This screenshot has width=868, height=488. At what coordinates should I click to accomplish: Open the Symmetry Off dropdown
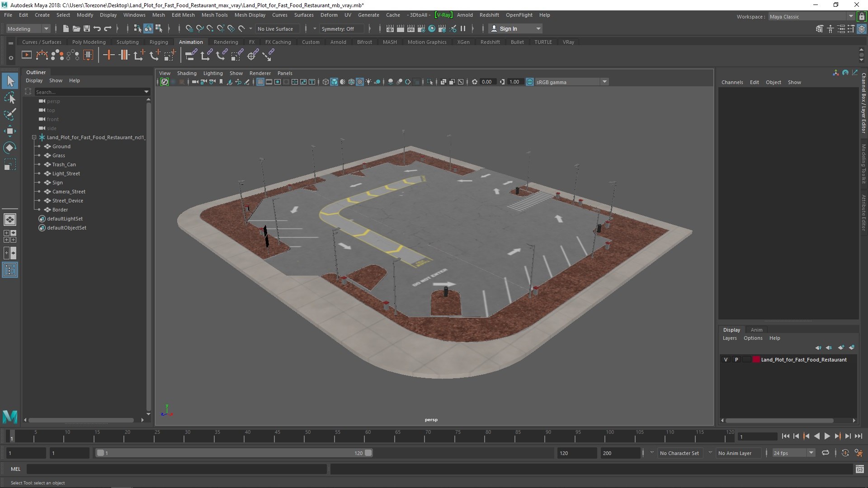pyautogui.click(x=342, y=29)
